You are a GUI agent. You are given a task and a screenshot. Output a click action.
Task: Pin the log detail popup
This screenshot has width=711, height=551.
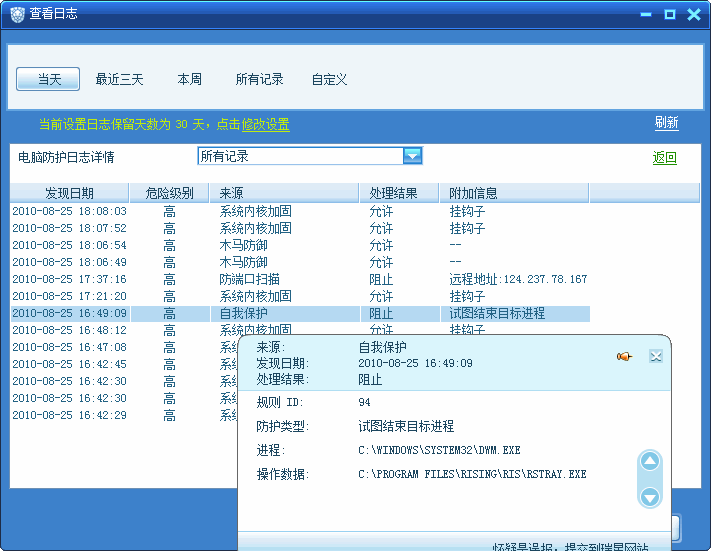coord(625,356)
